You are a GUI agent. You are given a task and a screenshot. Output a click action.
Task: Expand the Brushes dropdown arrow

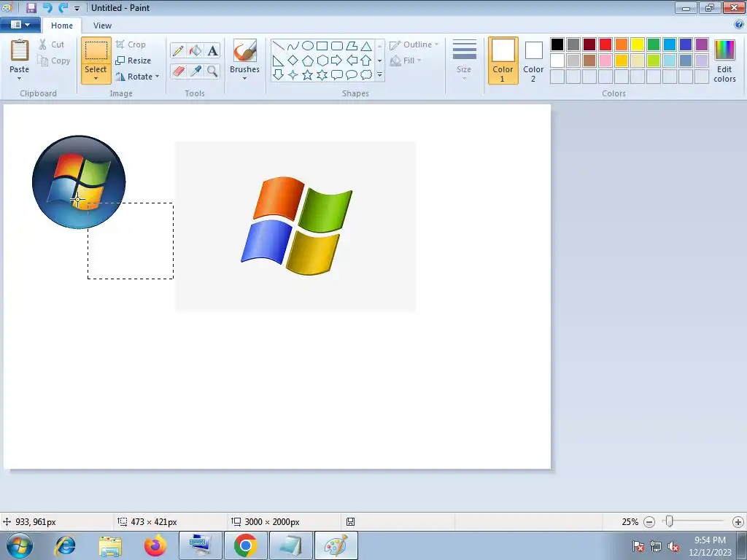pyautogui.click(x=245, y=79)
